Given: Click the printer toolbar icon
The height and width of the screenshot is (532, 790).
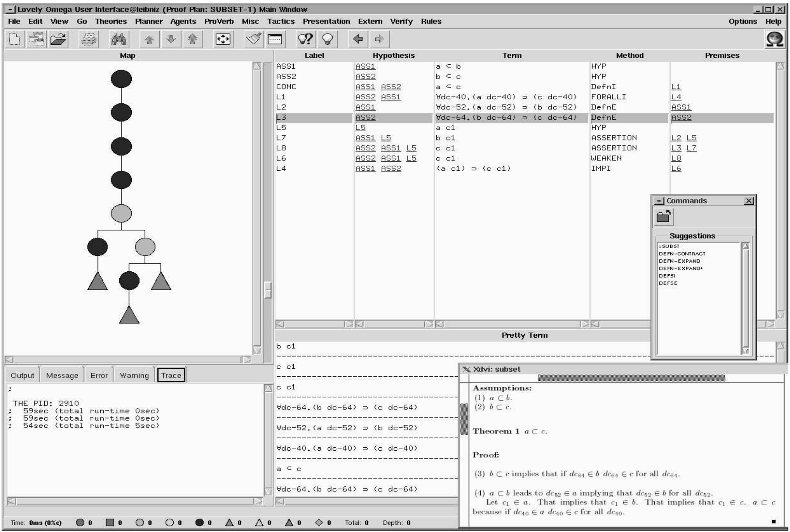Looking at the screenshot, I should pyautogui.click(x=89, y=39).
